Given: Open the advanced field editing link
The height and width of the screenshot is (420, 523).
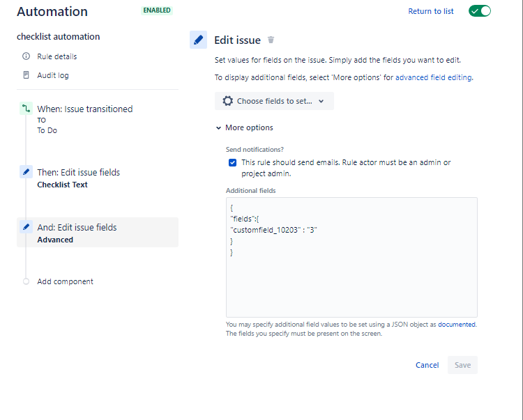Looking at the screenshot, I should pyautogui.click(x=433, y=77).
